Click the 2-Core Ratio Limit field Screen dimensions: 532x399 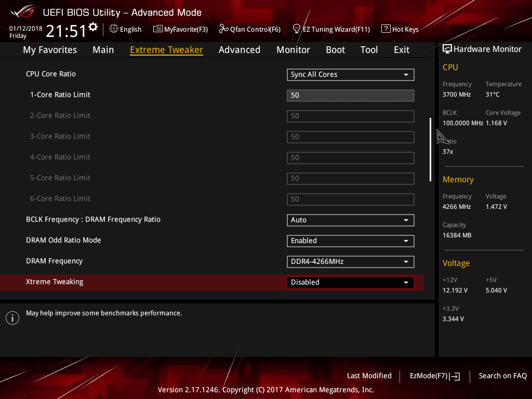[351, 116]
